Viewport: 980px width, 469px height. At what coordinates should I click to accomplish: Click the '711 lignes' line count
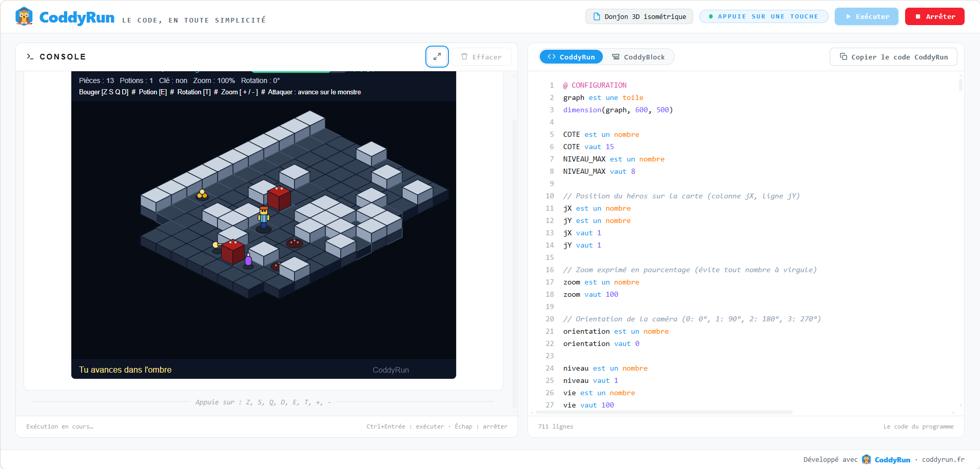(x=556, y=426)
